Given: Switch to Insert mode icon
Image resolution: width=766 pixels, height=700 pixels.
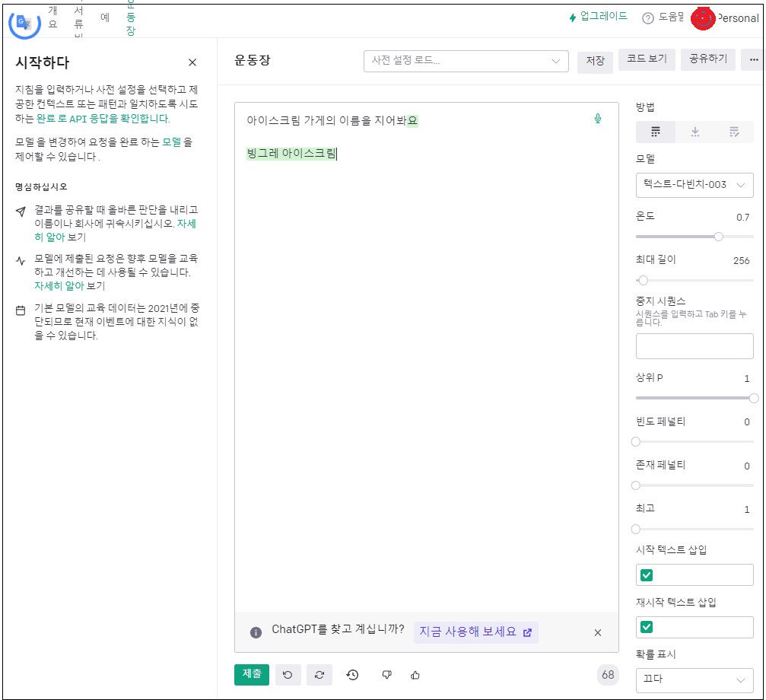Looking at the screenshot, I should (x=694, y=131).
